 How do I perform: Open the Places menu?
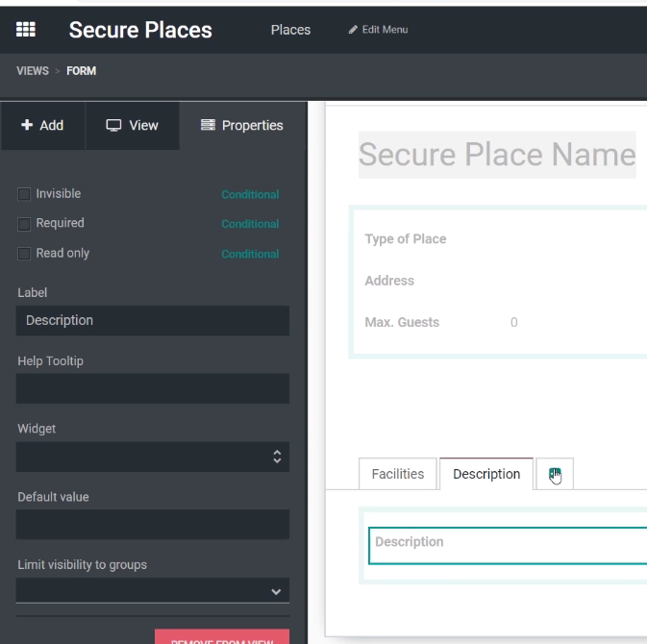290,30
